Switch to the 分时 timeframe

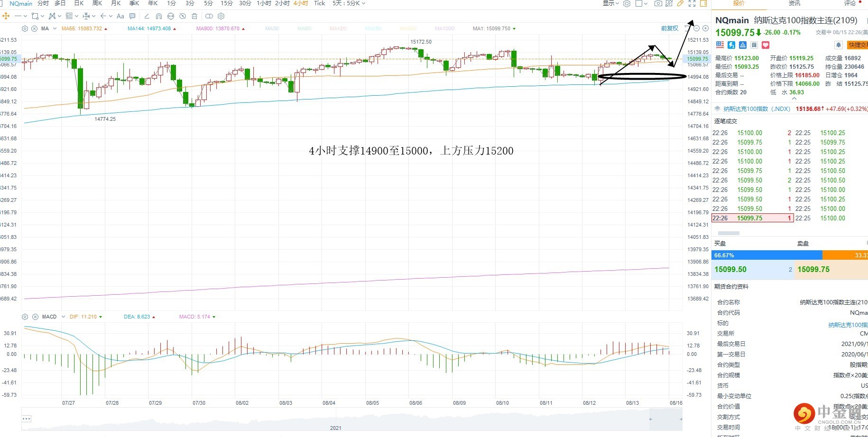point(43,3)
